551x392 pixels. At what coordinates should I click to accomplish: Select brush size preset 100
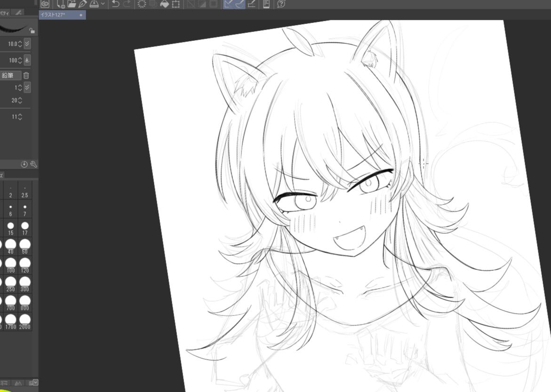coord(10,266)
